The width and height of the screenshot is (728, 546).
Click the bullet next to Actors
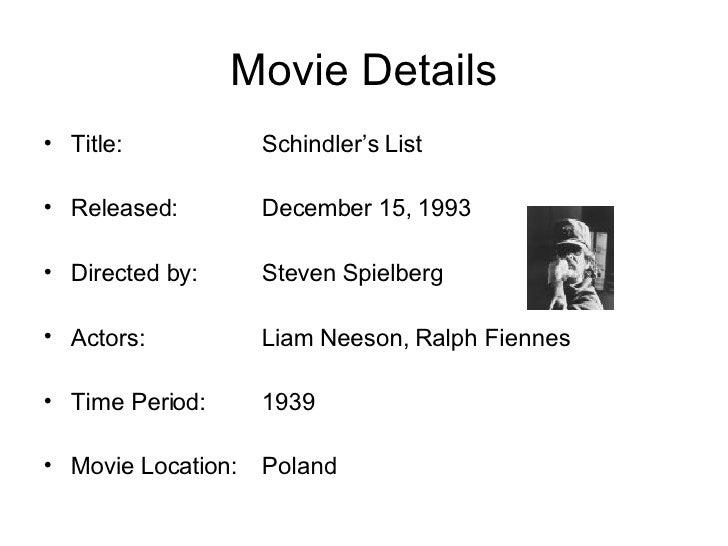point(48,336)
